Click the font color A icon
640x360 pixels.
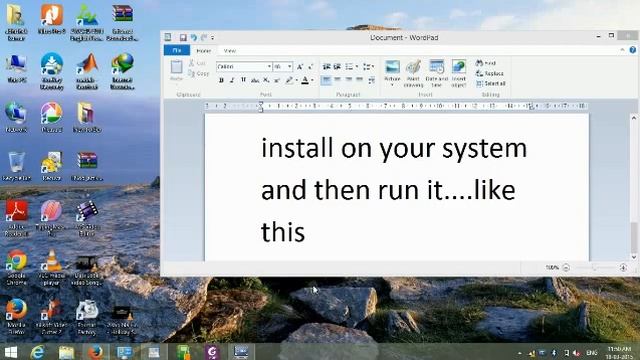(305, 80)
